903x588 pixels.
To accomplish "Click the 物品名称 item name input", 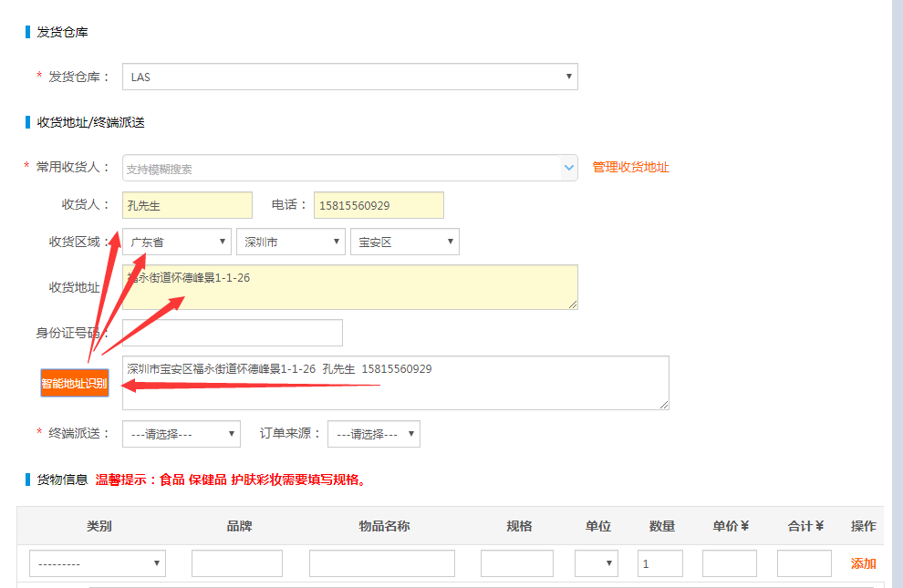I will coord(381,563).
